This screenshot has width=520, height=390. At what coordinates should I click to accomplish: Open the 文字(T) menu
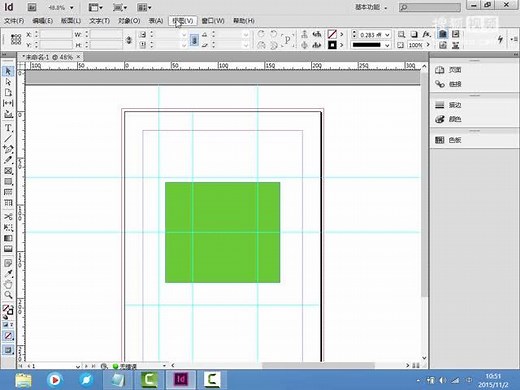click(x=99, y=21)
